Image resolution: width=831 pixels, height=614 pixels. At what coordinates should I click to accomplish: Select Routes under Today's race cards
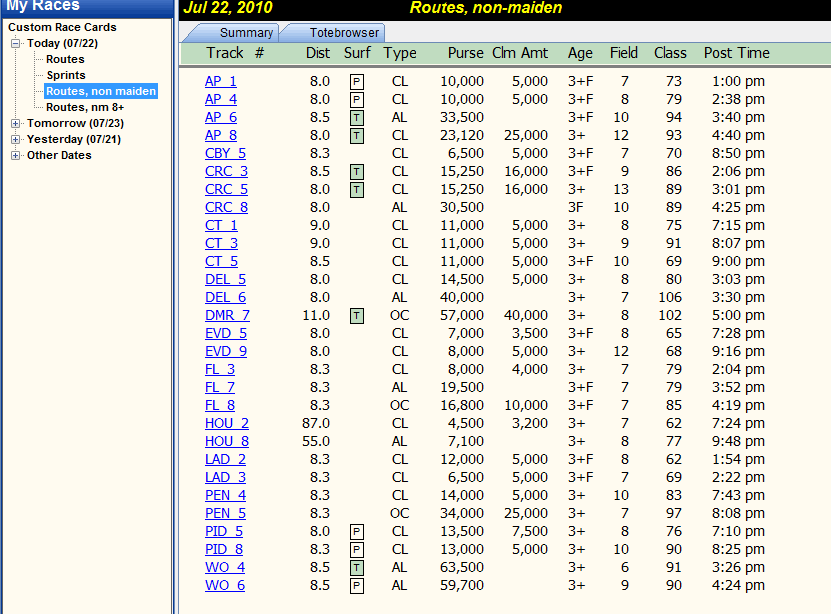click(65, 59)
